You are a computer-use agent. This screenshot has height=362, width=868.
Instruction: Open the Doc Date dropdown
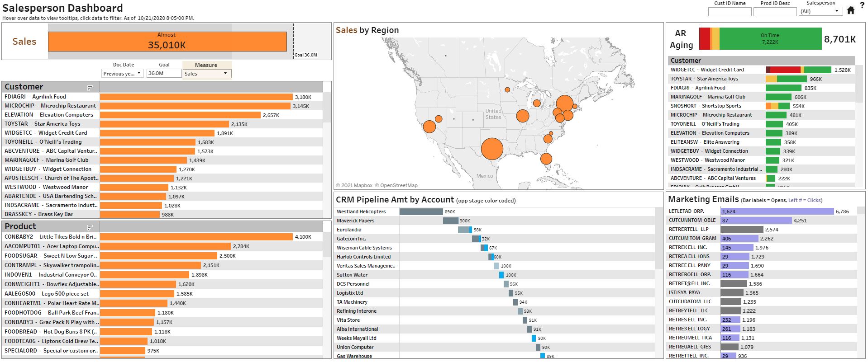click(122, 73)
